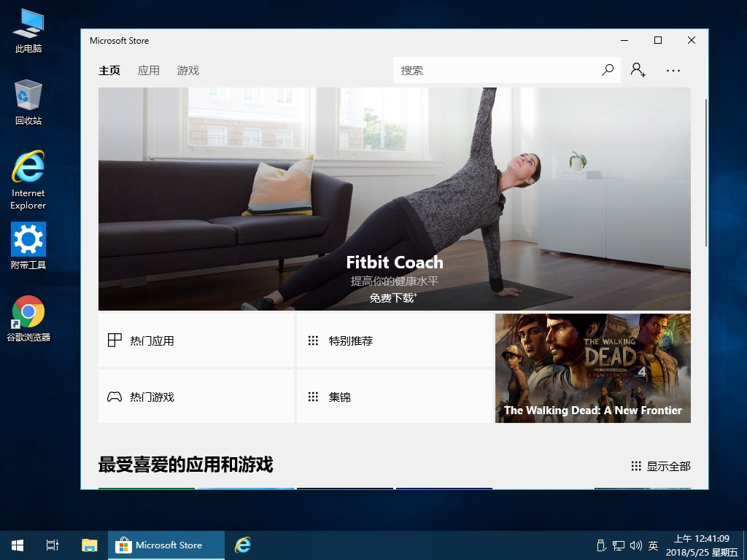Select the Internet Explorer desktop icon

tap(28, 180)
